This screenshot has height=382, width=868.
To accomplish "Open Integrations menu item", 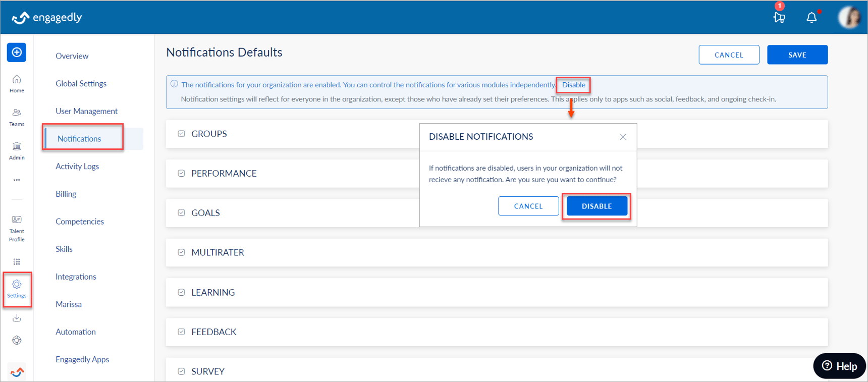I will (76, 277).
